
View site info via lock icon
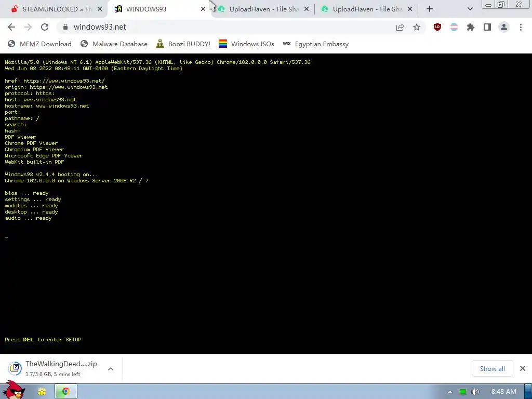pos(65,27)
